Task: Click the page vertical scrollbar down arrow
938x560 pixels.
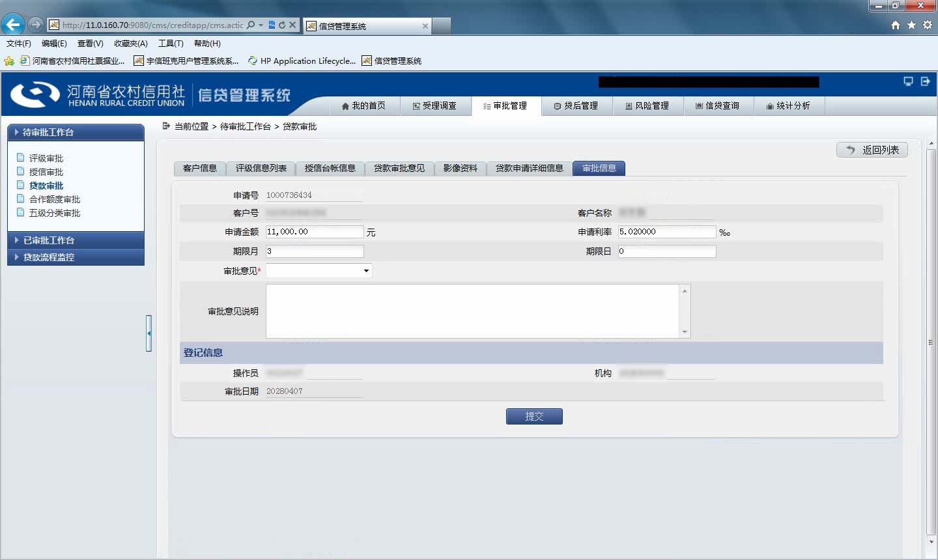Action: 931,541
